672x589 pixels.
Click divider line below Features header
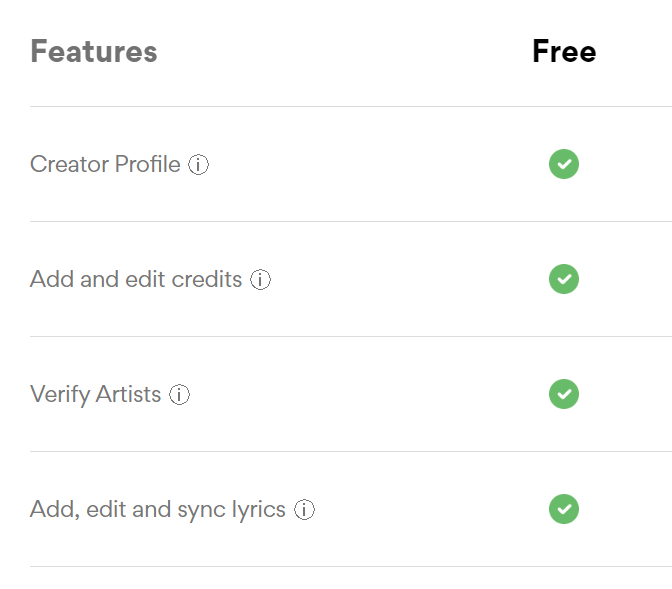(x=351, y=106)
